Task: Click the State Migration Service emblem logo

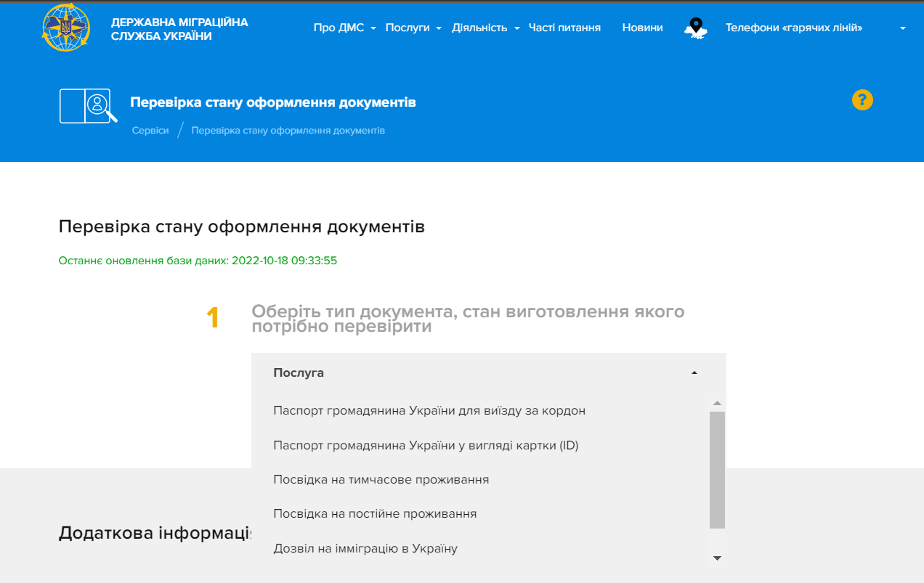Action: pos(66,28)
